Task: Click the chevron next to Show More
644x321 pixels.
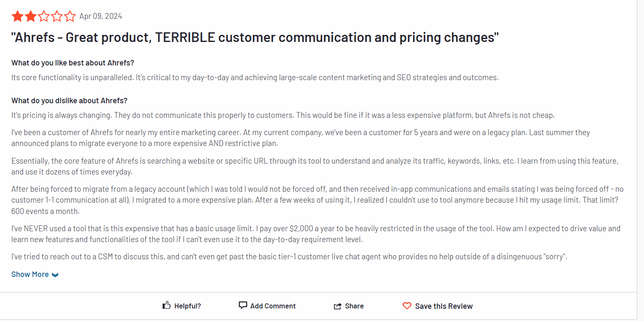Action: (55, 275)
